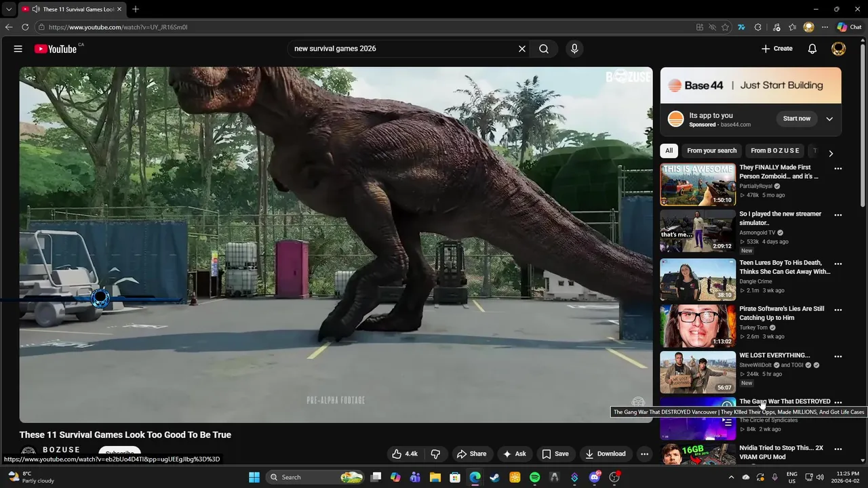This screenshot has height=488, width=868.
Task: Open options for Teen Lures Boy video
Action: pyautogui.click(x=838, y=264)
